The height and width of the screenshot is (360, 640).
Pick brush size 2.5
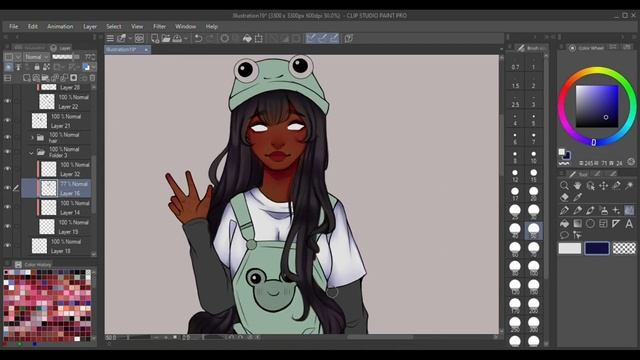click(x=515, y=102)
